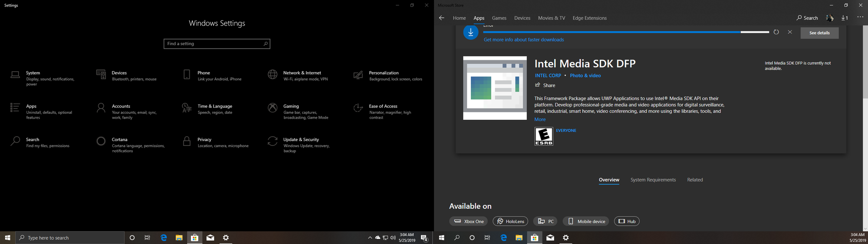868x244 pixels.
Task: Open Phone settings category
Action: tap(213, 76)
